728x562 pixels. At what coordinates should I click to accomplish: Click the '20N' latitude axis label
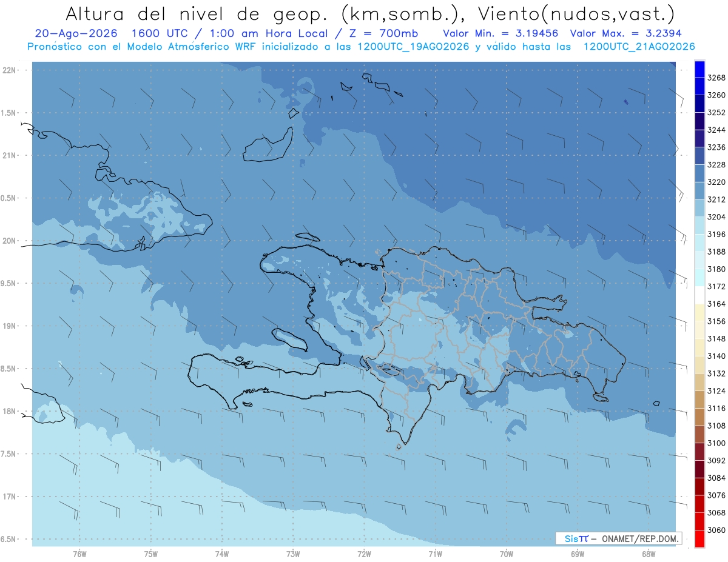point(9,241)
